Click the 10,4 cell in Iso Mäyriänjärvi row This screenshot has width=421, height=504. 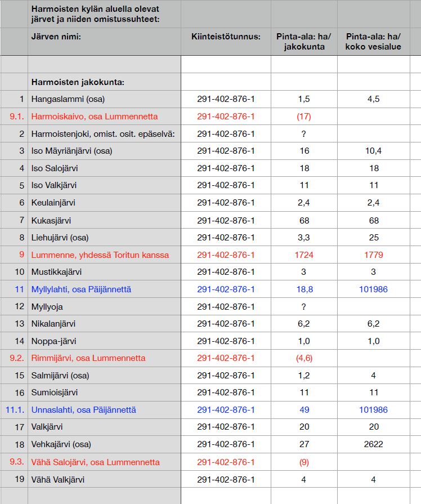click(x=373, y=151)
